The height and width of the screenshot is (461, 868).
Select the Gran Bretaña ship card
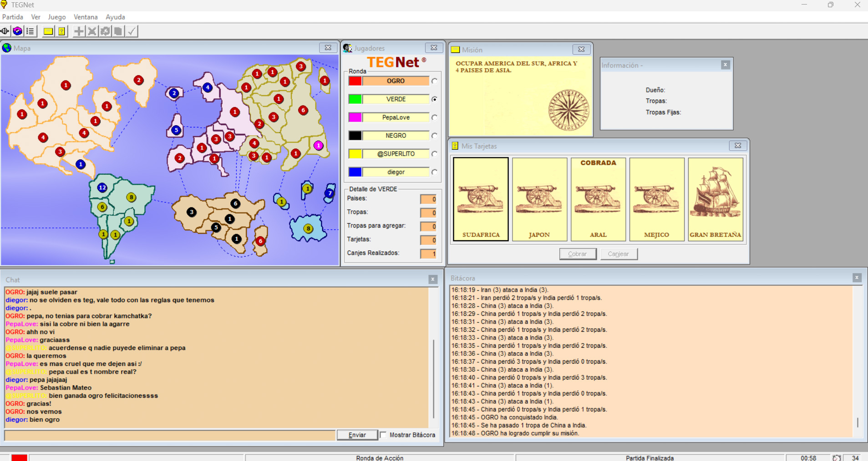coord(715,199)
